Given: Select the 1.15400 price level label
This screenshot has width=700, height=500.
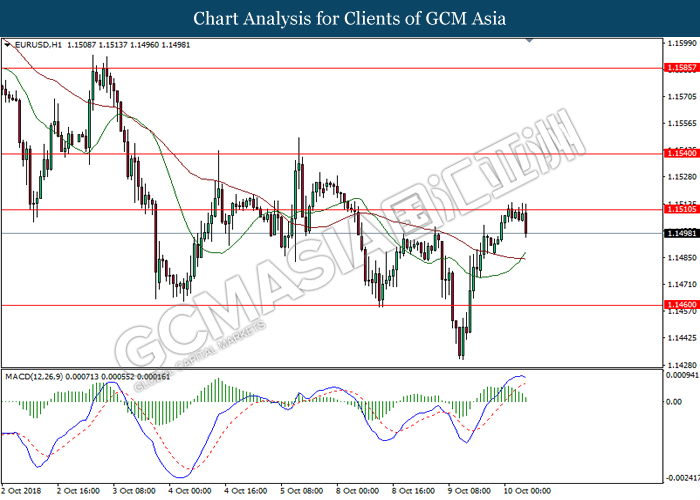Looking at the screenshot, I should point(681,153).
